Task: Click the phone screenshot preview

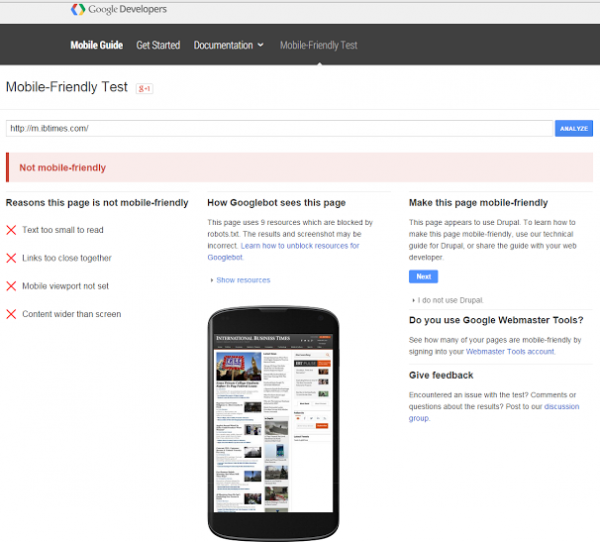Action: pyautogui.click(x=273, y=423)
